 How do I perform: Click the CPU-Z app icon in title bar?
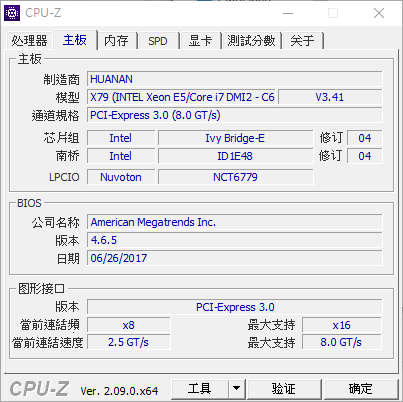(x=12, y=13)
